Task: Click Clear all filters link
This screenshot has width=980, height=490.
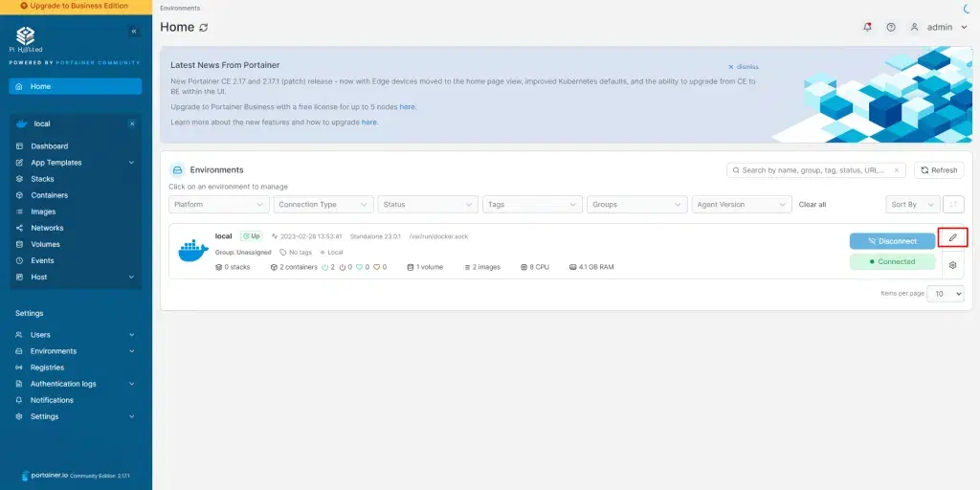Action: click(x=813, y=205)
